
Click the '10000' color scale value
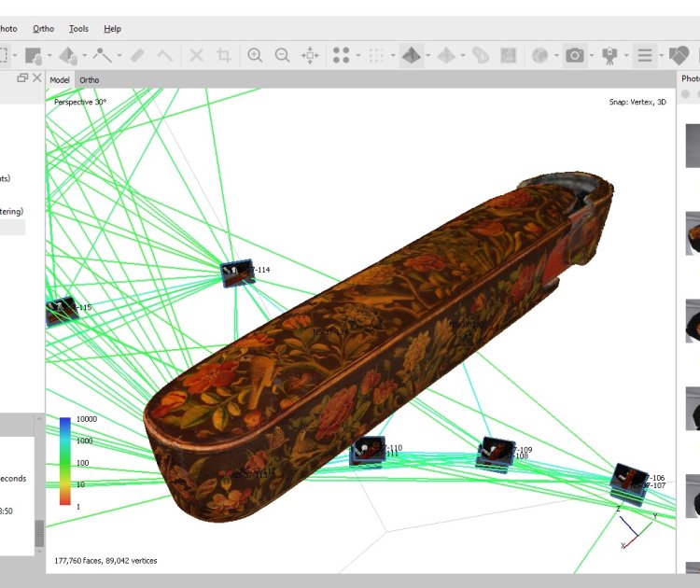(x=87, y=419)
